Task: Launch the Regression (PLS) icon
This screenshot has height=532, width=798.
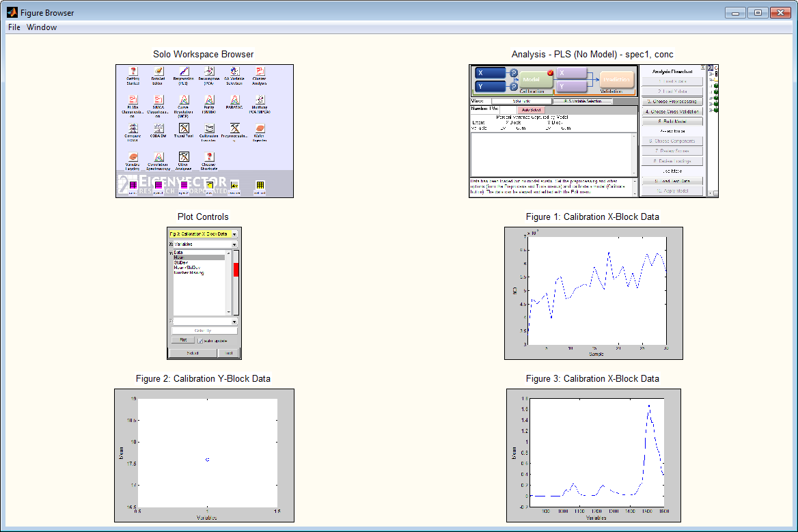Action: (184, 71)
